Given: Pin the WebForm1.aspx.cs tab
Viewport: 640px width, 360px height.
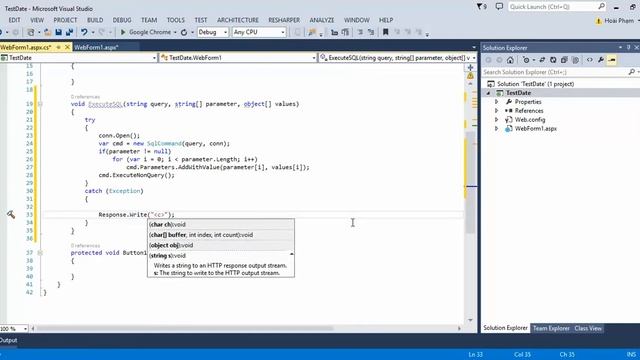Looking at the screenshot, I should pyautogui.click(x=59, y=47).
